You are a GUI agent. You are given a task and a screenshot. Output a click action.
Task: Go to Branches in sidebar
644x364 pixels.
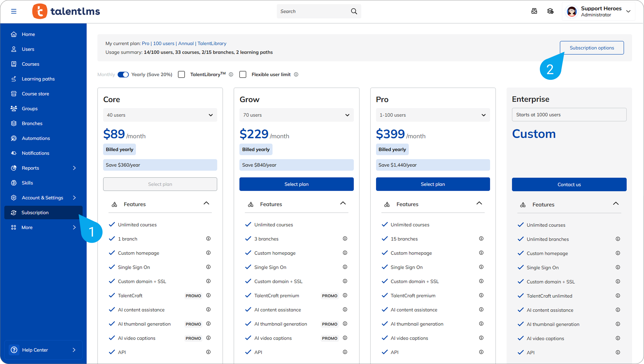[32, 123]
